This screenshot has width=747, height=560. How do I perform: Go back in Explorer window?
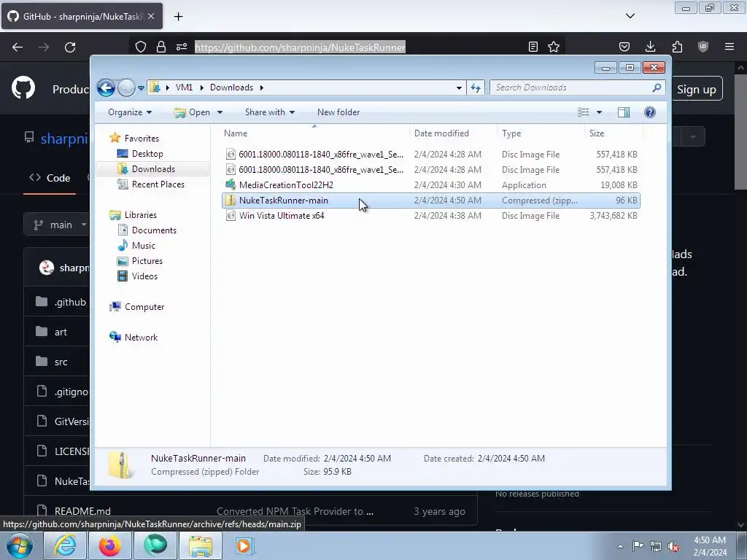click(106, 87)
